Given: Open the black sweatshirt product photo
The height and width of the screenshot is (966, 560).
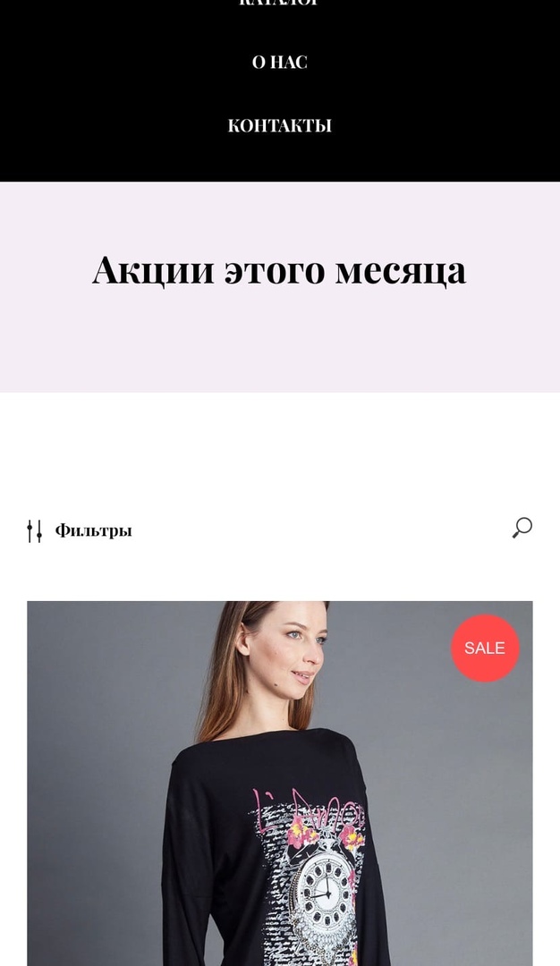Looking at the screenshot, I should point(280,784).
